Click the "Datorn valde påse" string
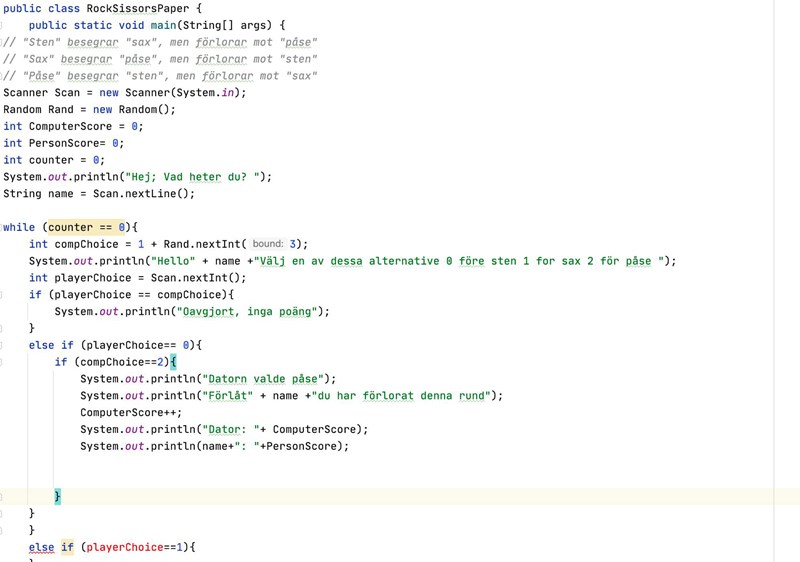Viewport: 800px width, 562px height. [267, 379]
